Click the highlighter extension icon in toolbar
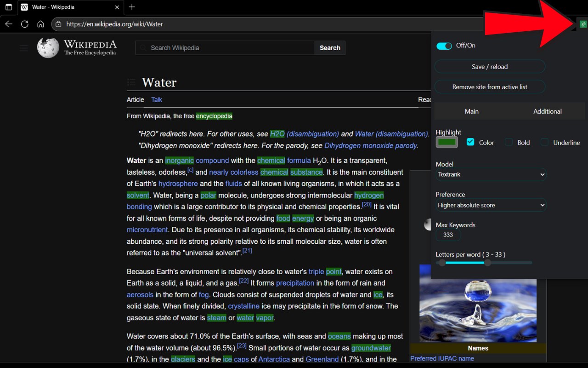Image resolution: width=588 pixels, height=368 pixels. coord(583,24)
